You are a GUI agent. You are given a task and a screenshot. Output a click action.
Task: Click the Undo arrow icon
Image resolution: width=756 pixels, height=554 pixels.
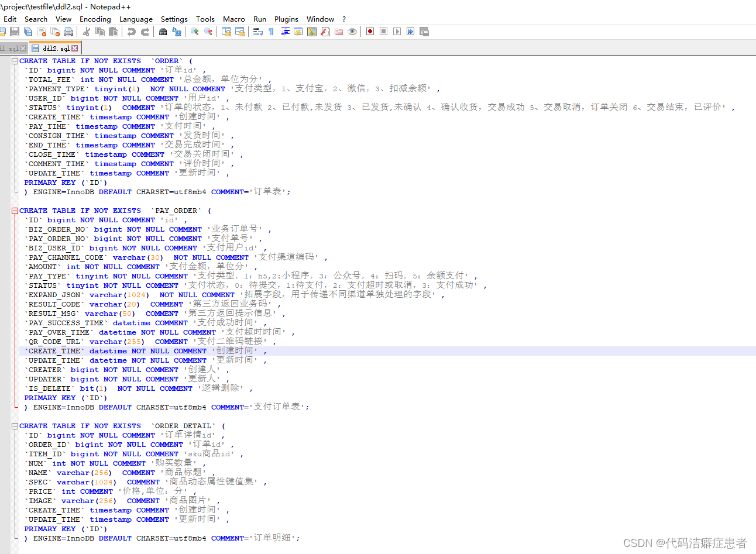click(x=132, y=32)
